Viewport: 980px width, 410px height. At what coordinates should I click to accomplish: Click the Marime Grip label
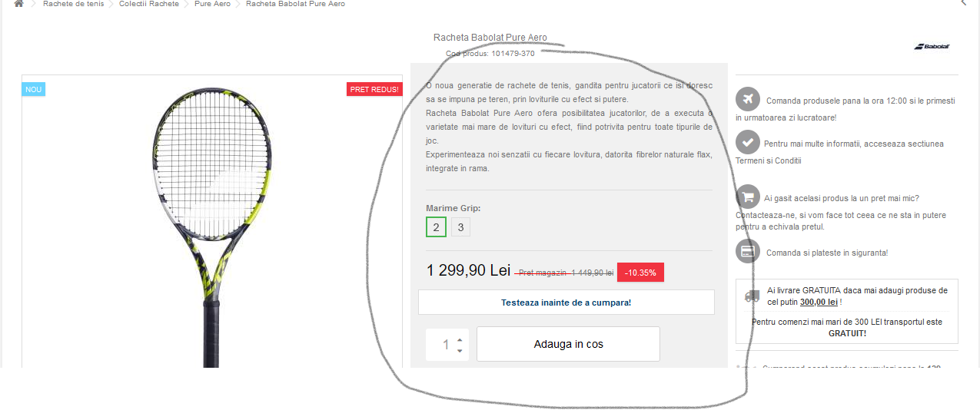pos(453,209)
